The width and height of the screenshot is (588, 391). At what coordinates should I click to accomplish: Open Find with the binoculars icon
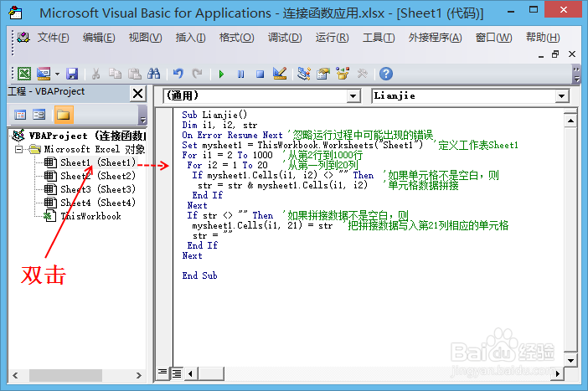(154, 74)
